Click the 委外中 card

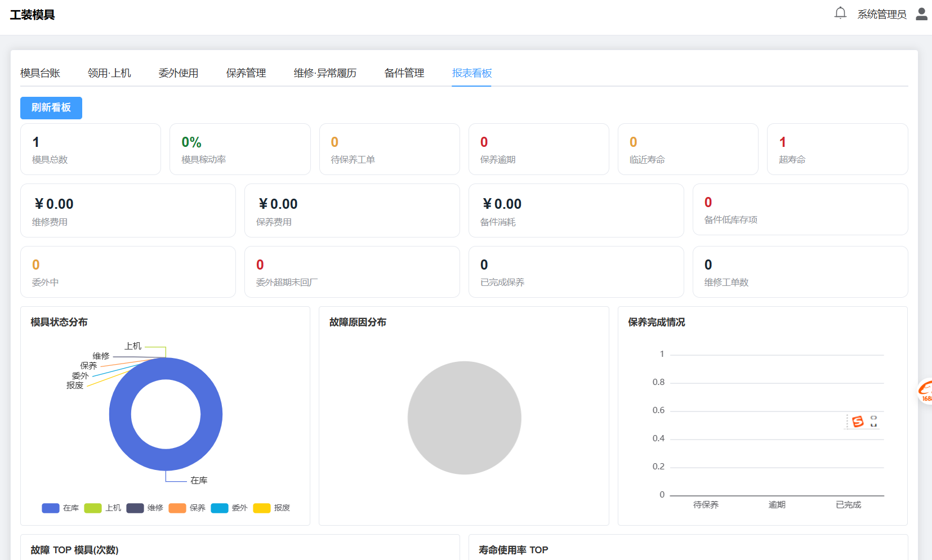pos(128,272)
